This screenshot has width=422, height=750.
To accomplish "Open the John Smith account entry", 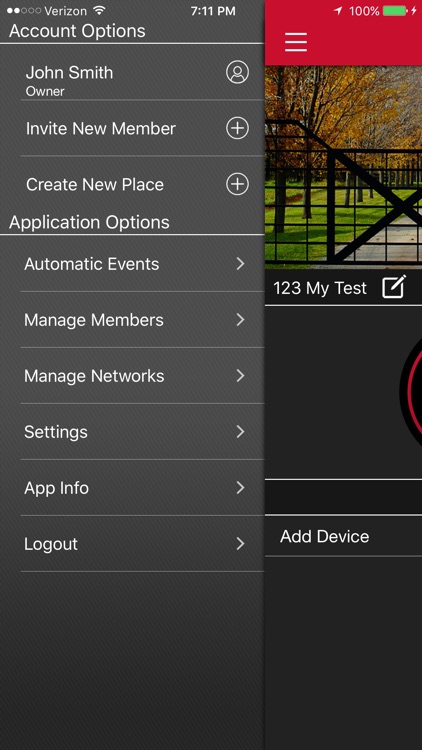I will pyautogui.click(x=142, y=72).
